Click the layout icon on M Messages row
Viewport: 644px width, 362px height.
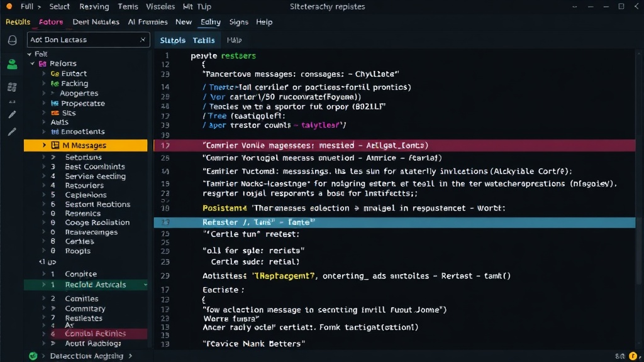click(x=55, y=145)
